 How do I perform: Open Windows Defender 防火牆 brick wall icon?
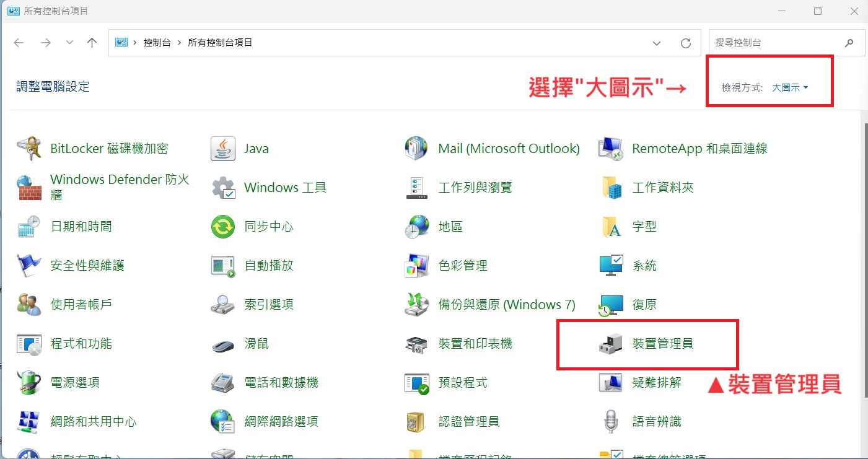(x=29, y=187)
